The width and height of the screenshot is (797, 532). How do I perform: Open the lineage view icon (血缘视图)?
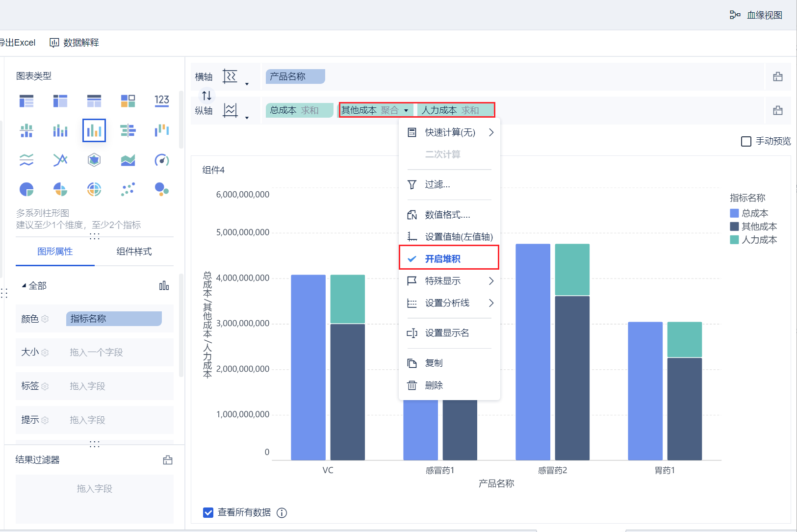point(735,15)
